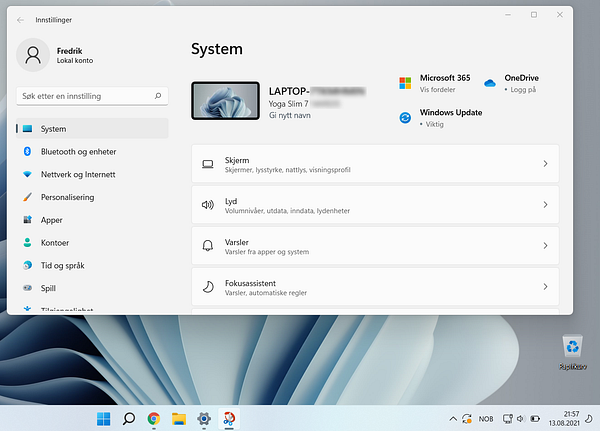Expand the Skjerm settings row
Screen dimensions: 600x431
coord(545,163)
